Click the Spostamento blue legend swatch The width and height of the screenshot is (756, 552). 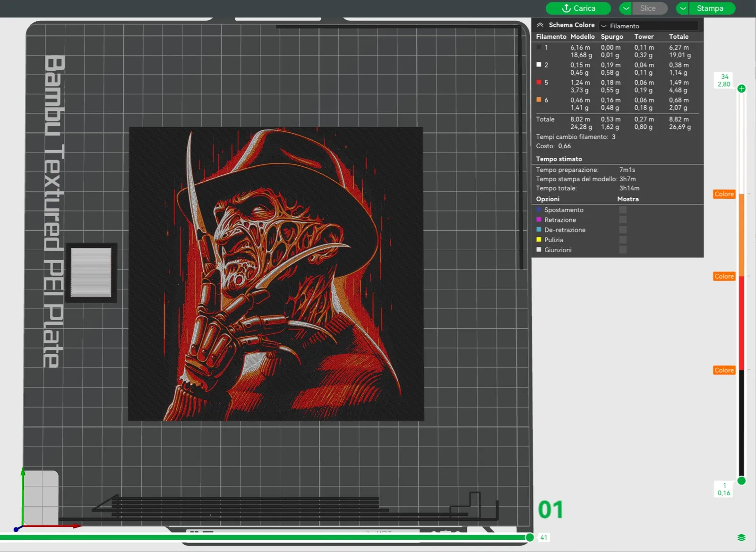(x=539, y=210)
